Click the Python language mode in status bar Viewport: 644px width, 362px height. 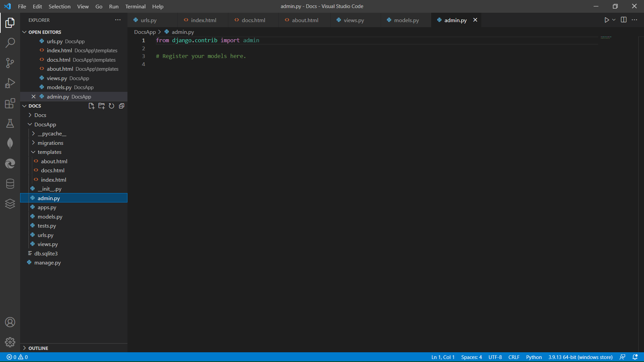click(x=534, y=357)
